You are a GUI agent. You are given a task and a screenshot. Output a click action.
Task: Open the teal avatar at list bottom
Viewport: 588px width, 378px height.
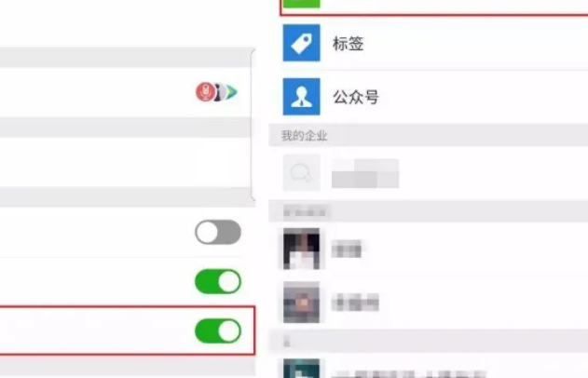[x=302, y=369]
